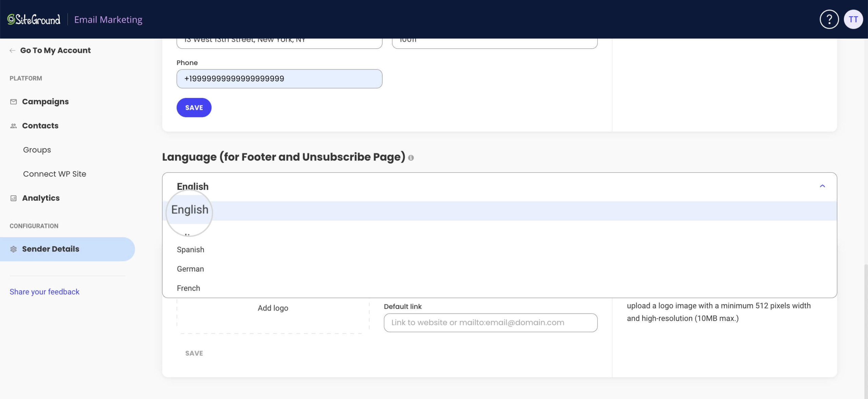Select German from language dropdown
868x399 pixels.
tap(191, 269)
